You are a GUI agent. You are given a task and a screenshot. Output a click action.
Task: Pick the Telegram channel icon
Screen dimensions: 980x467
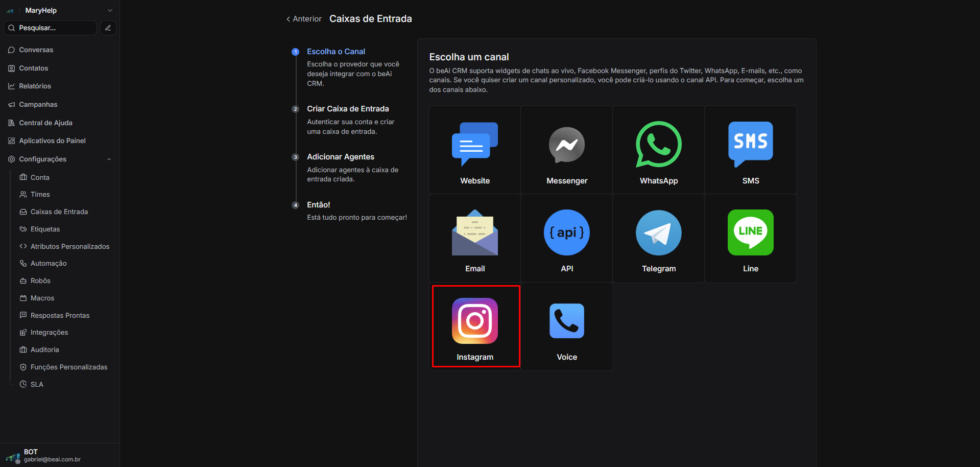click(x=658, y=233)
